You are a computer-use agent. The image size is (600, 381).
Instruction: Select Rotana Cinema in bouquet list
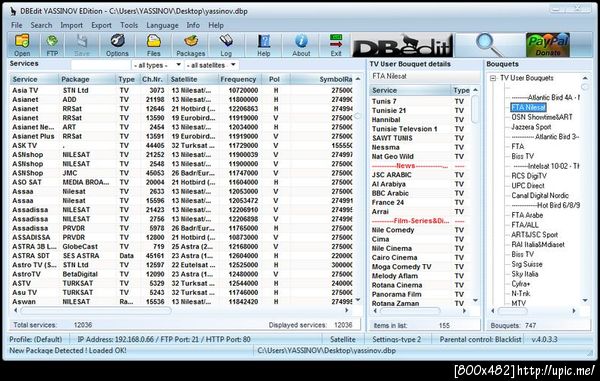coord(419,285)
